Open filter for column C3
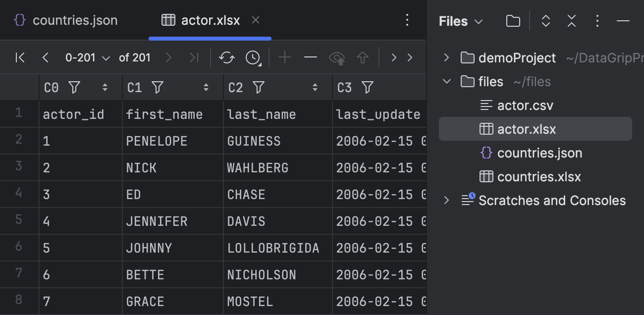Viewport: 644px width, 315px height. (368, 88)
